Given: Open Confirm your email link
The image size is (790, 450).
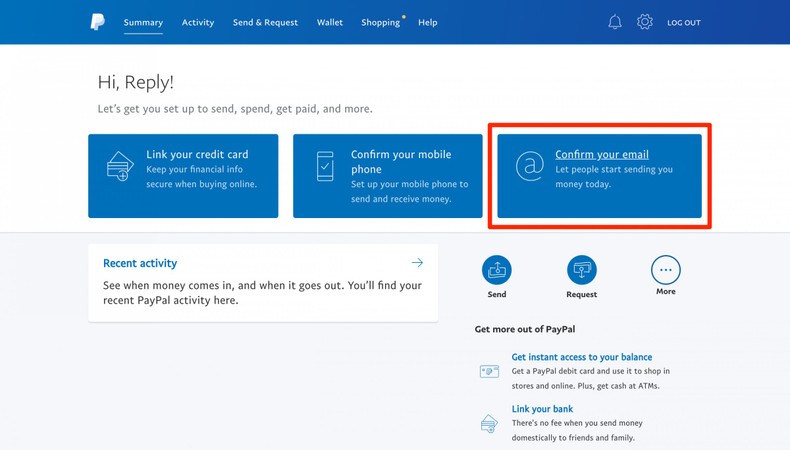Looking at the screenshot, I should click(x=602, y=154).
